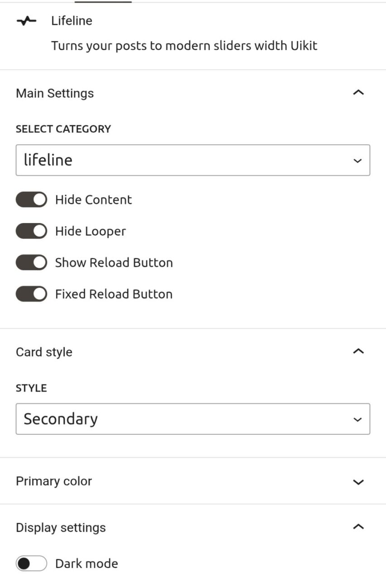Collapse the Display settings panel chevron
Image resolution: width=386 pixels, height=588 pixels.
[x=358, y=527]
